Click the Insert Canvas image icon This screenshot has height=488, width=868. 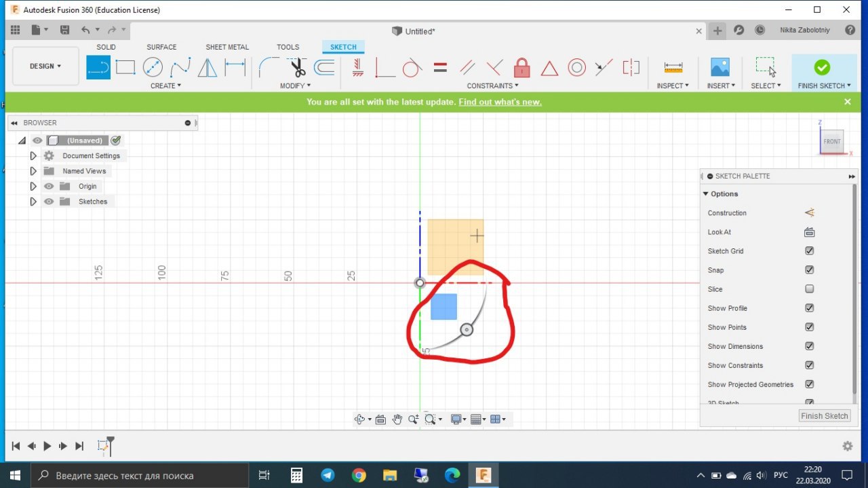[719, 67]
